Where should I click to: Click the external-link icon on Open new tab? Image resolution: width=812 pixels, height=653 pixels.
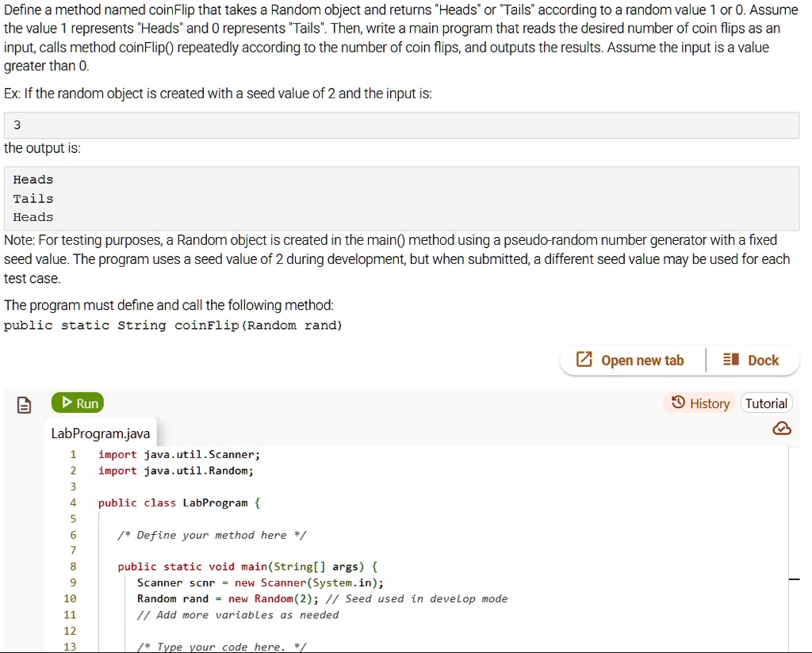(586, 360)
